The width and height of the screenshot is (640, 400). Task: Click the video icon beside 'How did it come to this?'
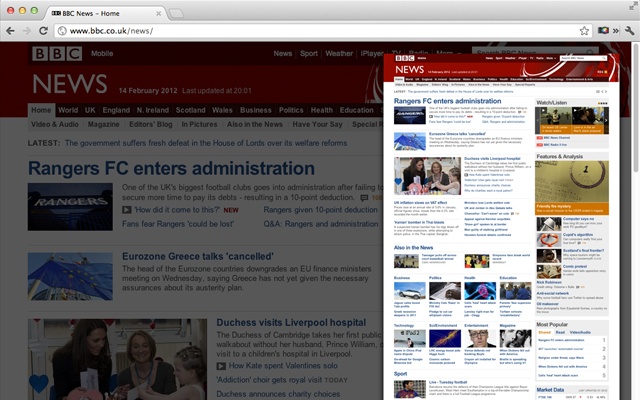tap(127, 210)
